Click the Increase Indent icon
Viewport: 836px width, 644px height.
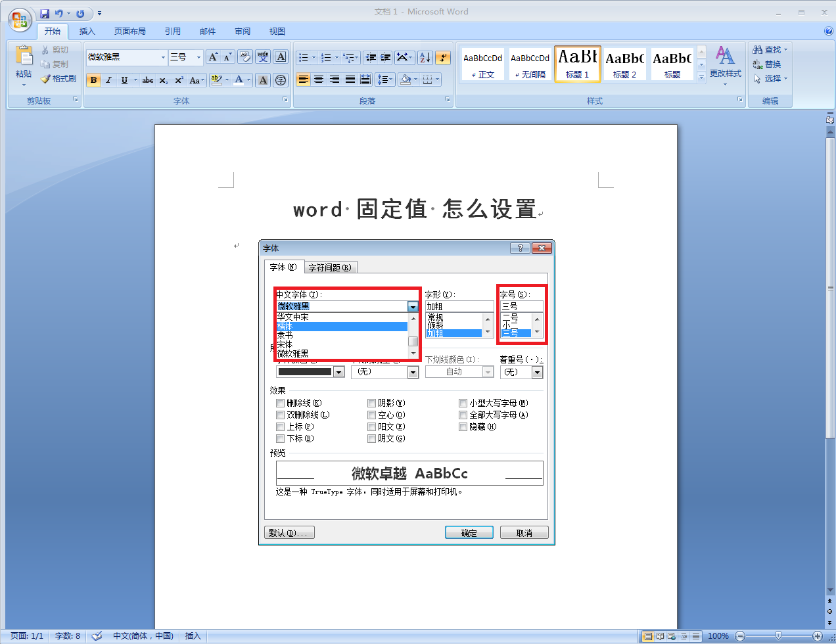pos(386,57)
